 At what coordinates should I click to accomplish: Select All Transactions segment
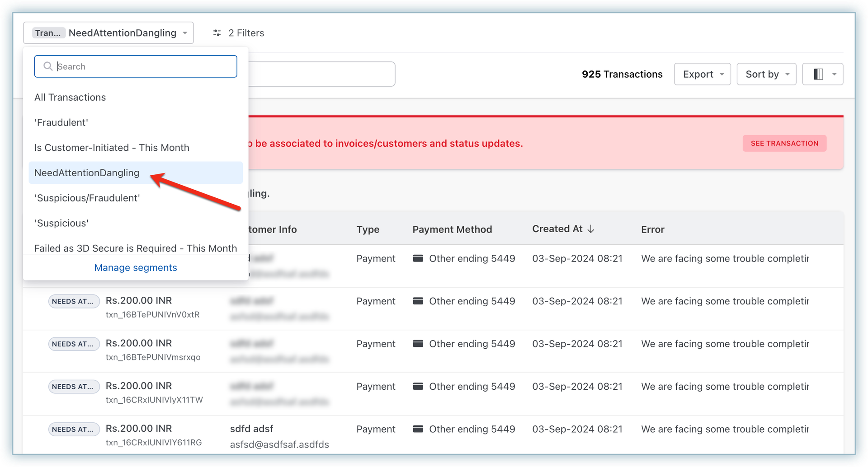pos(70,98)
